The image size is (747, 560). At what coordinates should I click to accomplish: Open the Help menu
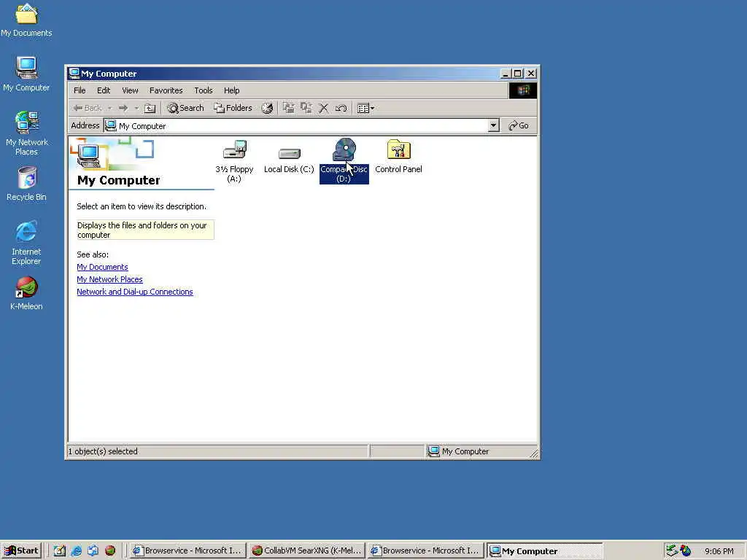pos(231,90)
